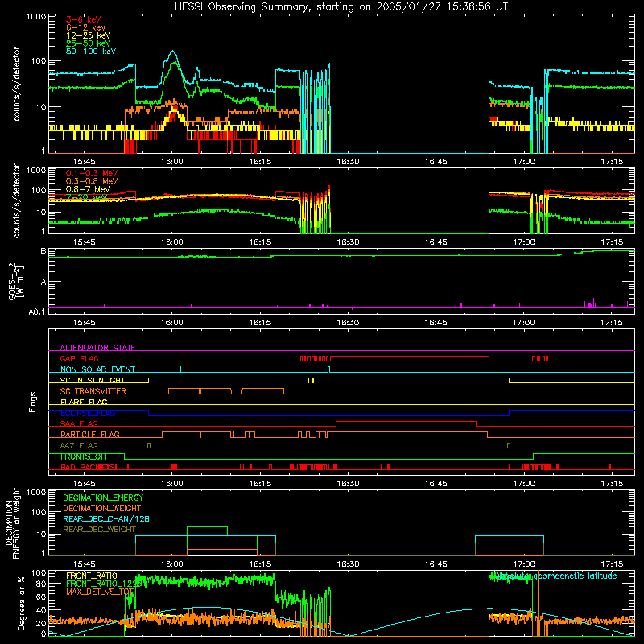Select the SAA_FLAG label
Screen dimensions: 644x644
click(x=79, y=424)
